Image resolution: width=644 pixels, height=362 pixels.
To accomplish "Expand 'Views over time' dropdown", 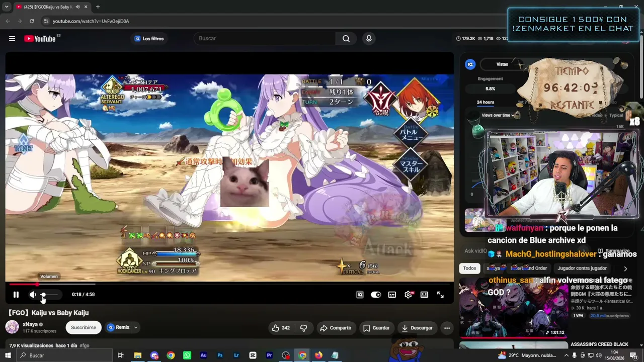I will click(498, 115).
